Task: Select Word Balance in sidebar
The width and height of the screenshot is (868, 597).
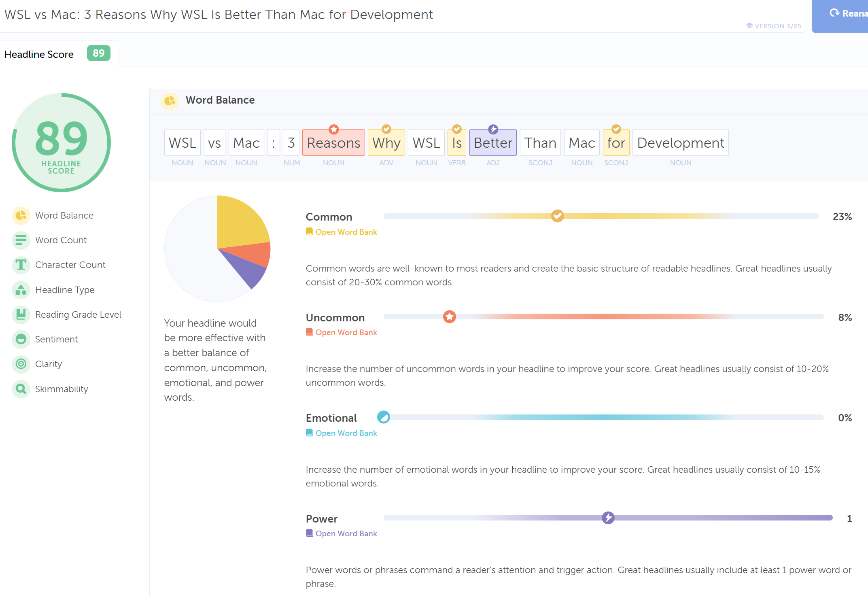Action: pos(64,215)
